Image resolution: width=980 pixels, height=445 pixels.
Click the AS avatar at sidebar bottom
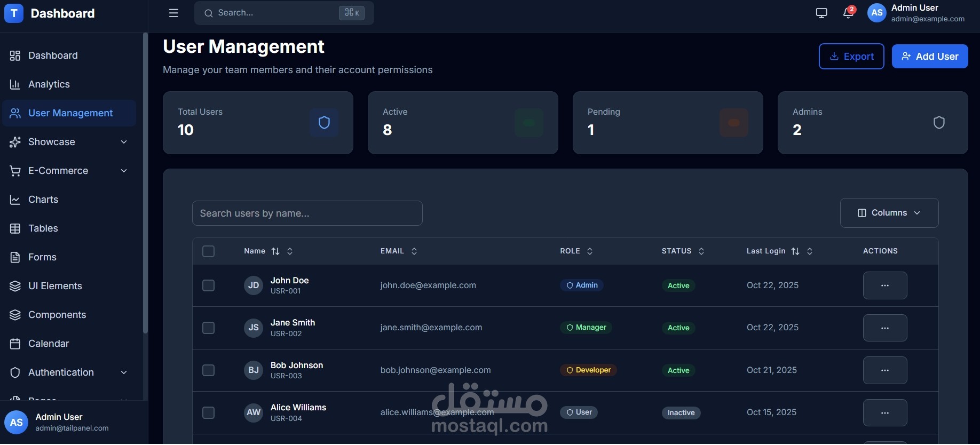tap(17, 423)
